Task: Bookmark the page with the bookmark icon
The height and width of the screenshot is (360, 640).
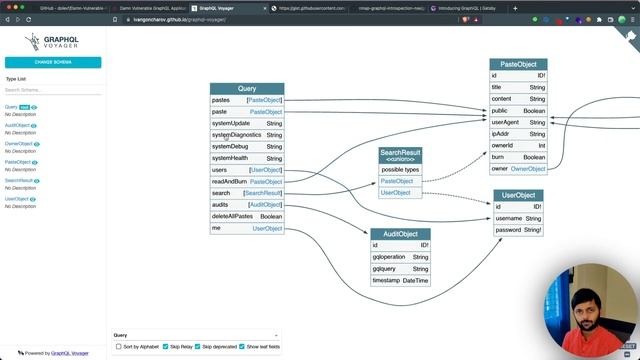Action: 115,19
